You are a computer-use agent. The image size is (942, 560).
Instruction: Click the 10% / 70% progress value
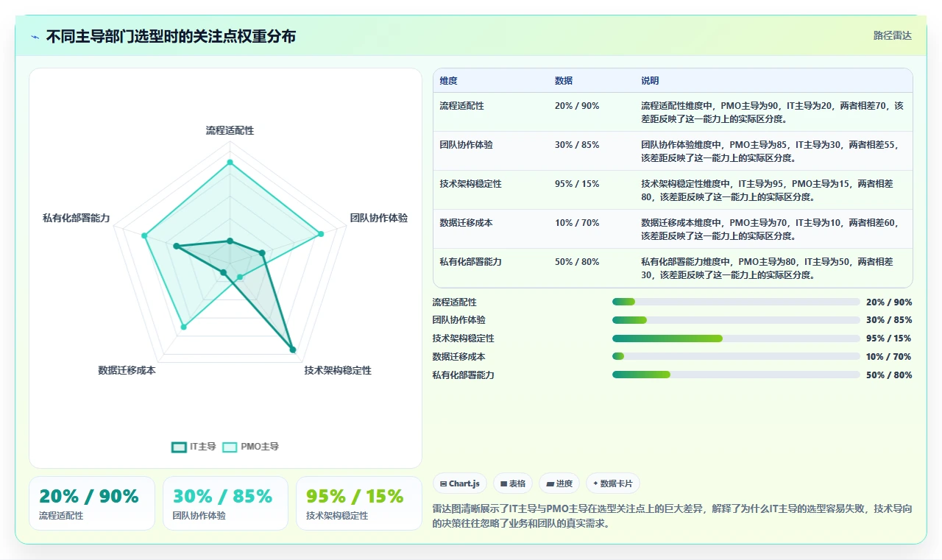pyautogui.click(x=889, y=357)
